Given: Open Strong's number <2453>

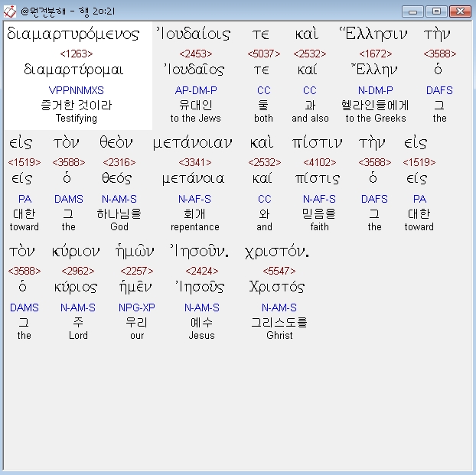Looking at the screenshot, I should [x=195, y=54].
